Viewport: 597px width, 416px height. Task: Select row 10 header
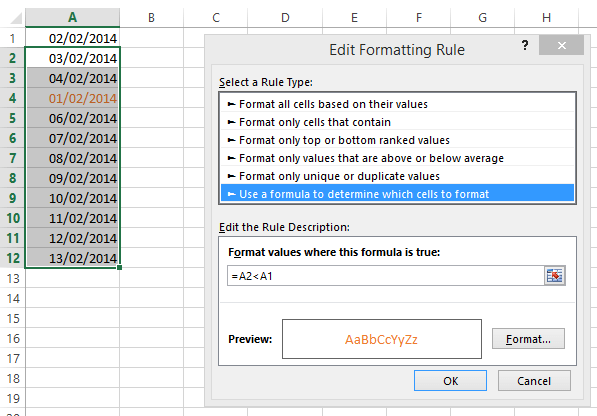[13, 218]
